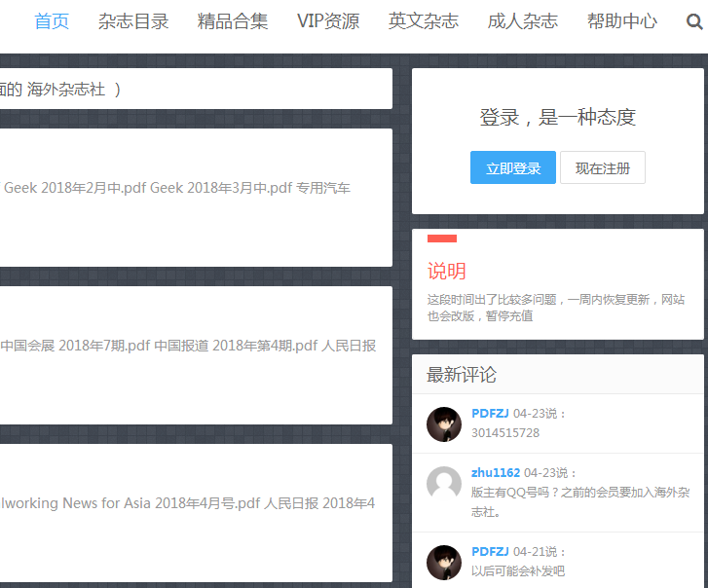Open the search magnifier icon
Viewport: 708px width, 588px height.
click(694, 21)
